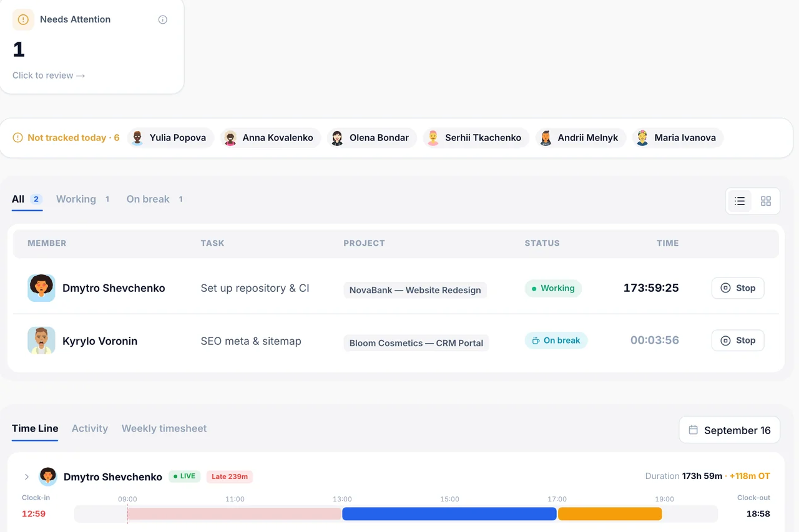
Task: Click Serhii Tkachenko's avatar
Action: (433, 138)
